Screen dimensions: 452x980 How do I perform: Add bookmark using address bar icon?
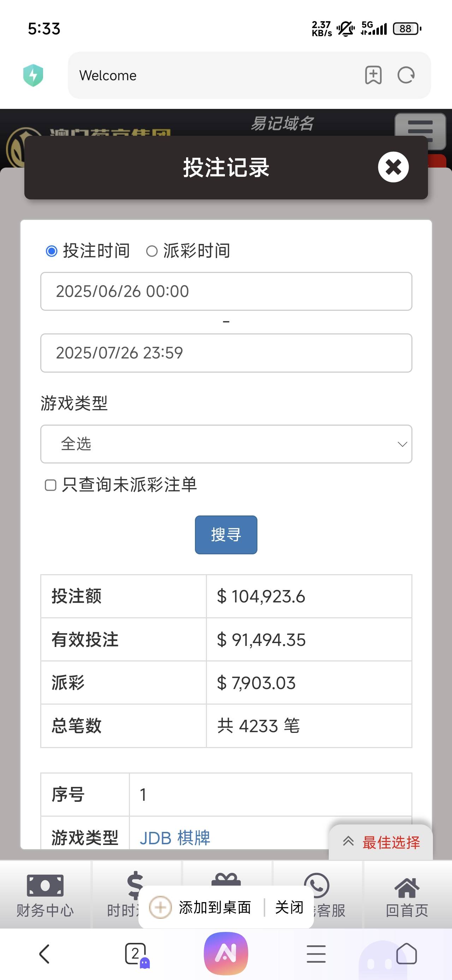(373, 75)
